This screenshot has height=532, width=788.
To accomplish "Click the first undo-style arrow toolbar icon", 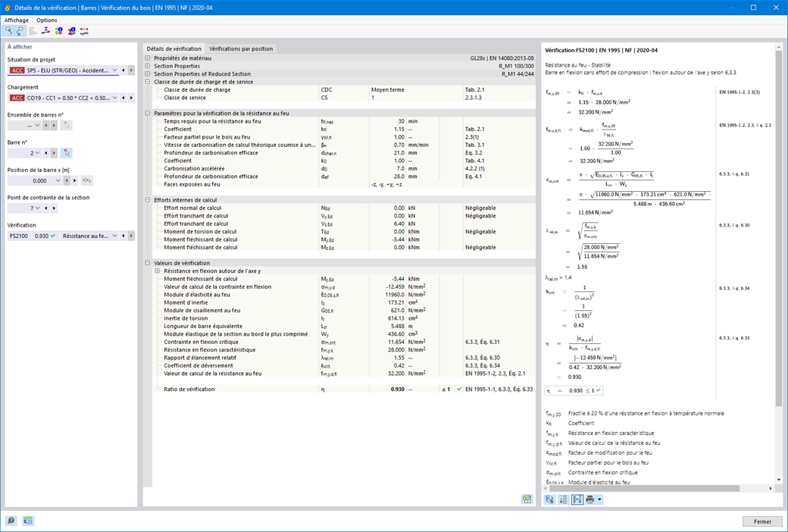I will (8, 31).
